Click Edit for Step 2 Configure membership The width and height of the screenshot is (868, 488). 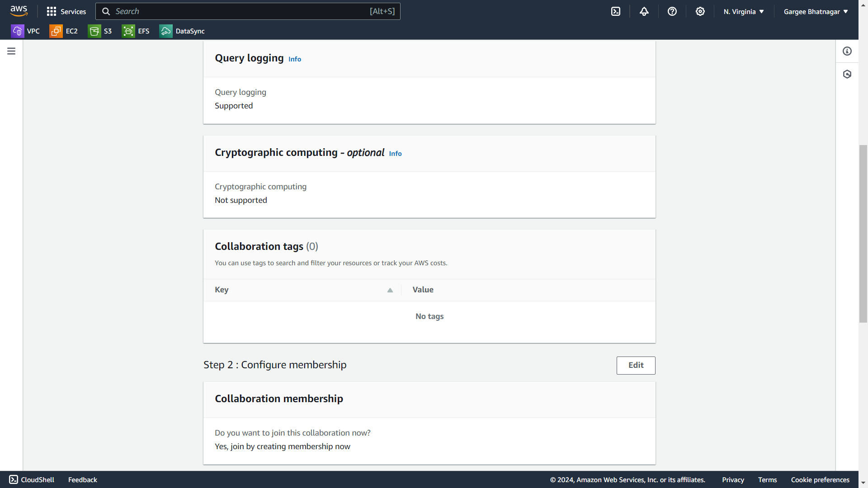click(x=636, y=365)
